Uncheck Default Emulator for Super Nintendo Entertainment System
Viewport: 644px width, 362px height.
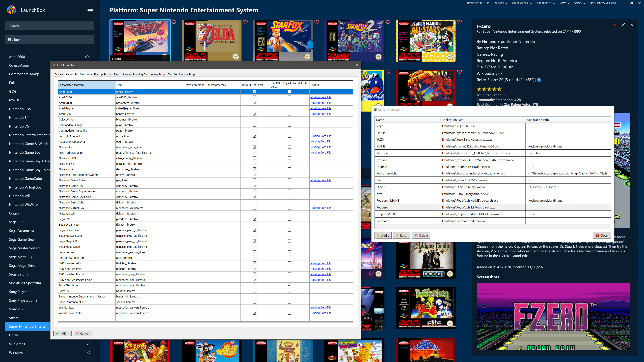[x=255, y=296]
